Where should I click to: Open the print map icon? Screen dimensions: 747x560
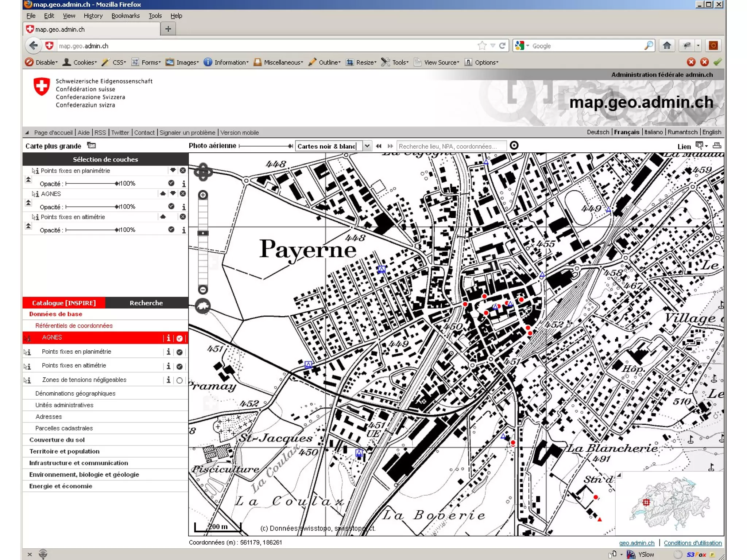pos(716,146)
